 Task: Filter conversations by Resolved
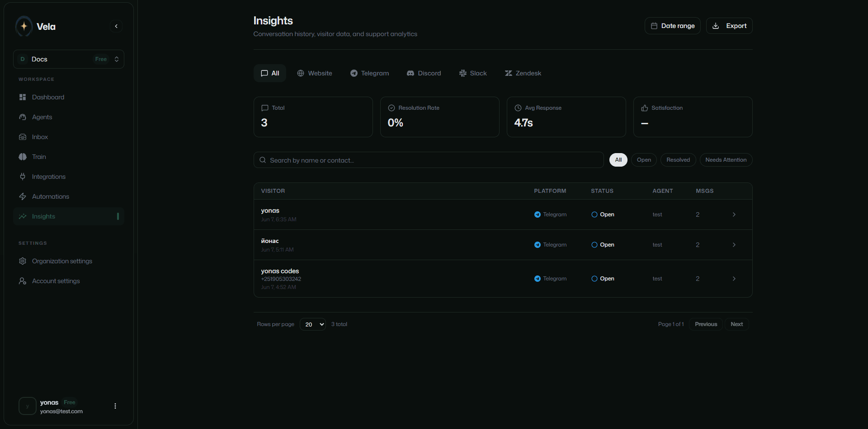click(678, 160)
